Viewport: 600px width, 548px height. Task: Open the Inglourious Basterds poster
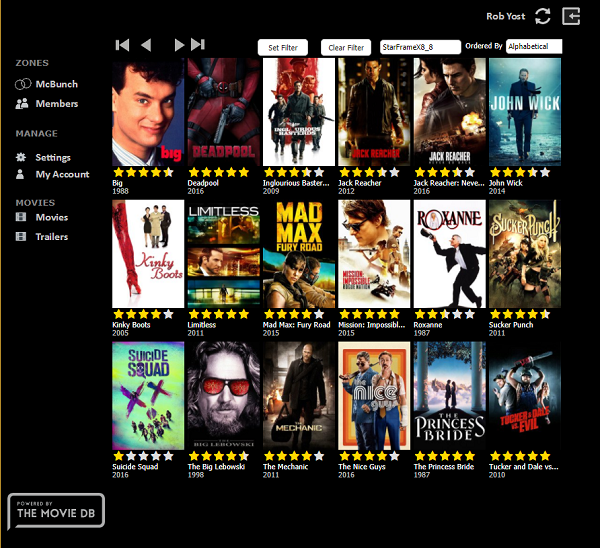point(299,112)
